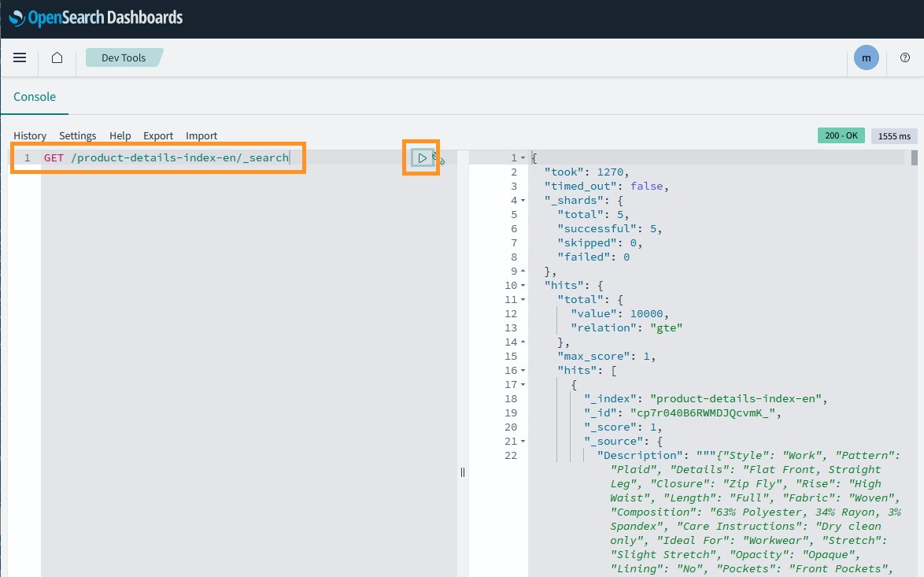Image resolution: width=924 pixels, height=577 pixels.
Task: Click line number 1 in request editor
Action: 27,157
